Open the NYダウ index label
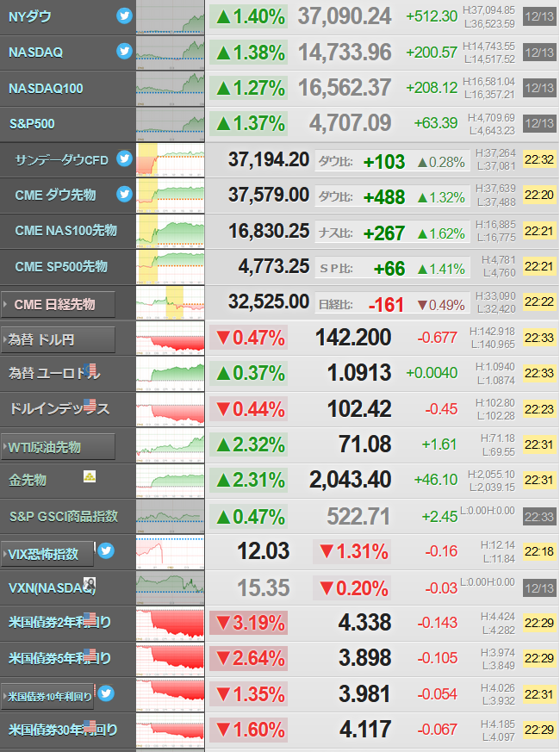 click(30, 16)
